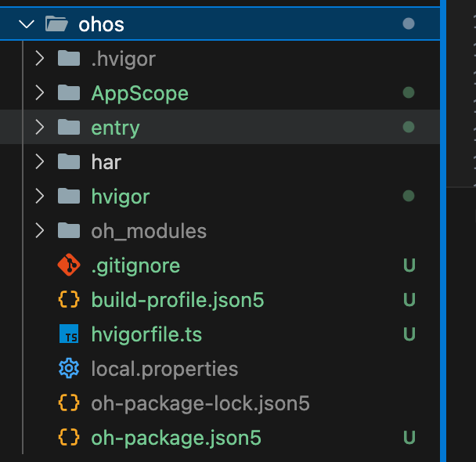Click the git icon next to .gitignore
476x462 pixels.
[x=69, y=265]
